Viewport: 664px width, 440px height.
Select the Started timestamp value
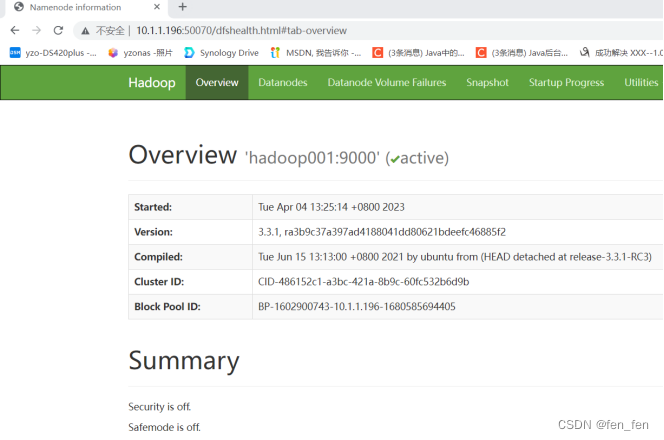coord(331,207)
